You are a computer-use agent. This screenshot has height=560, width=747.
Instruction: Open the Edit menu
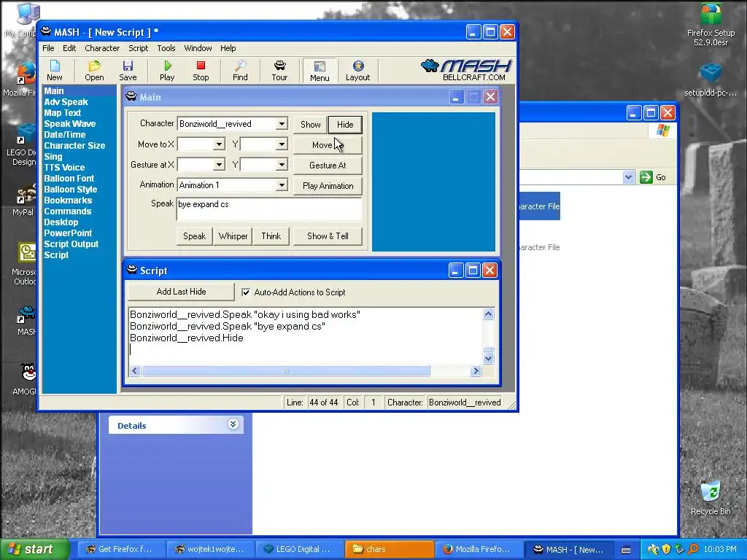coord(69,48)
